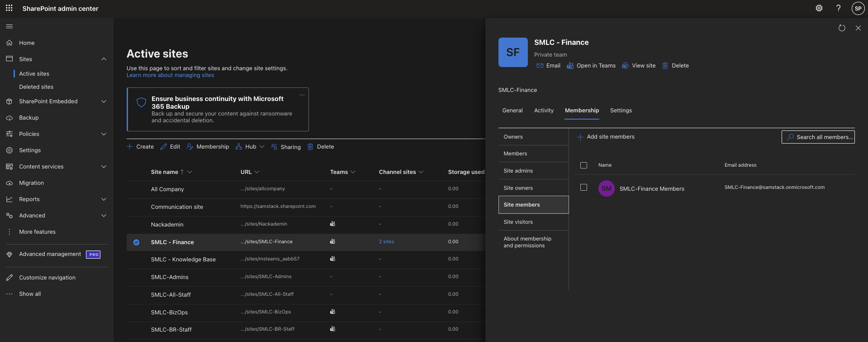The width and height of the screenshot is (868, 342).
Task: Click the Teams icon in Knowledge Base row
Action: pos(332,259)
